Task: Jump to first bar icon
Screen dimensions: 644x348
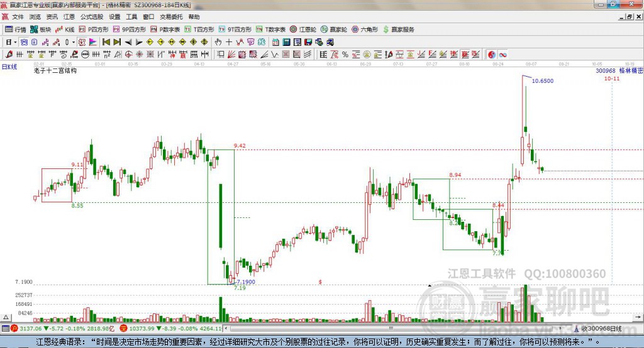Action: pos(106,42)
